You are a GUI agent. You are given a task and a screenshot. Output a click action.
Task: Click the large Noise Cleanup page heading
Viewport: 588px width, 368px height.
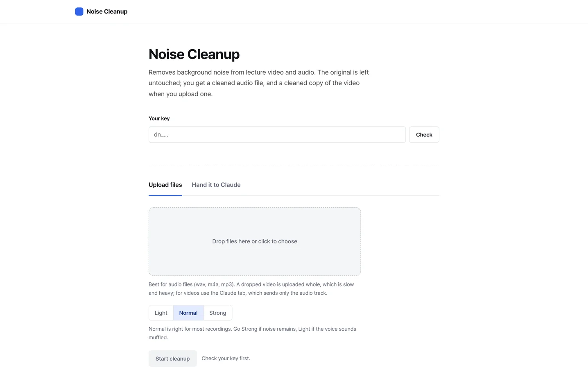pos(194,54)
